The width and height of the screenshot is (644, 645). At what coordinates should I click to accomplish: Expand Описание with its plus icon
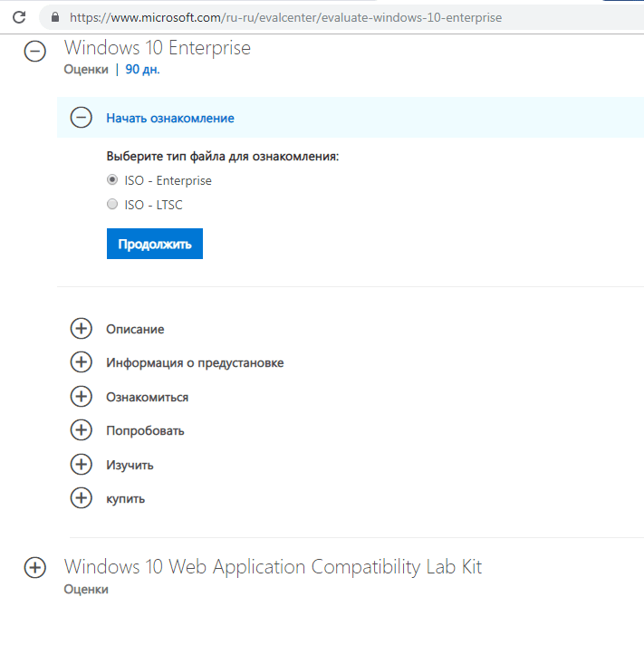coord(82,329)
